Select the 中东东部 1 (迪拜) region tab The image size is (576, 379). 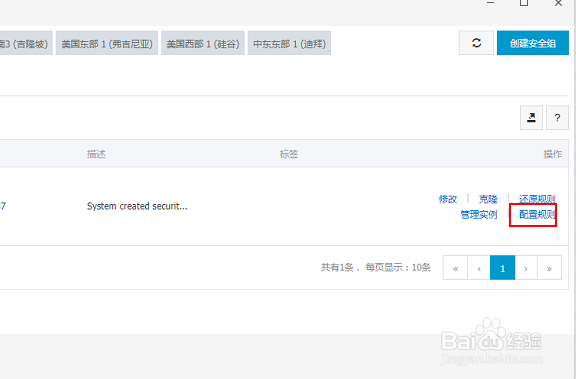point(289,43)
